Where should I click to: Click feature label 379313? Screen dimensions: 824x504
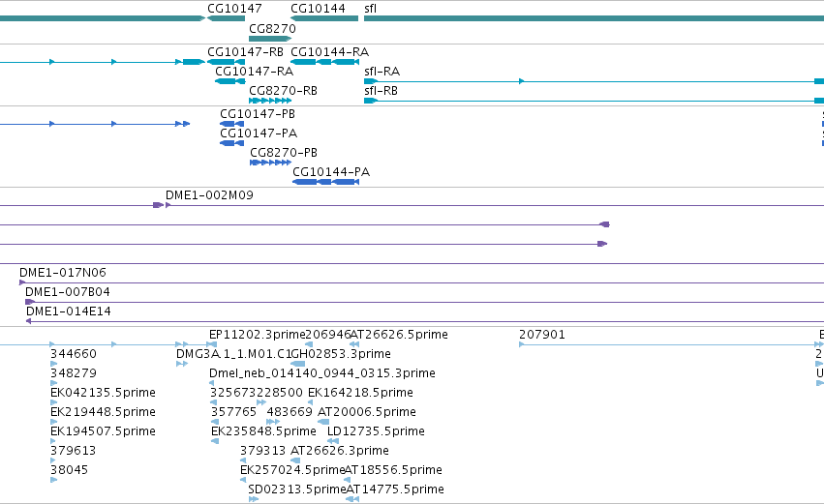[262, 451]
